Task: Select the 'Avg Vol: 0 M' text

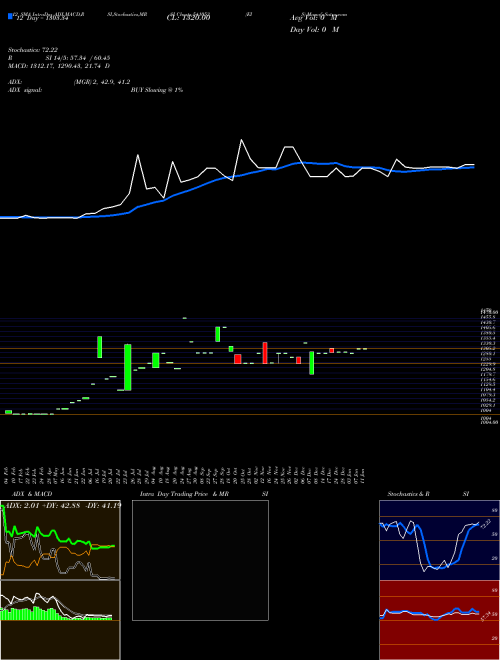Action: 313,18
